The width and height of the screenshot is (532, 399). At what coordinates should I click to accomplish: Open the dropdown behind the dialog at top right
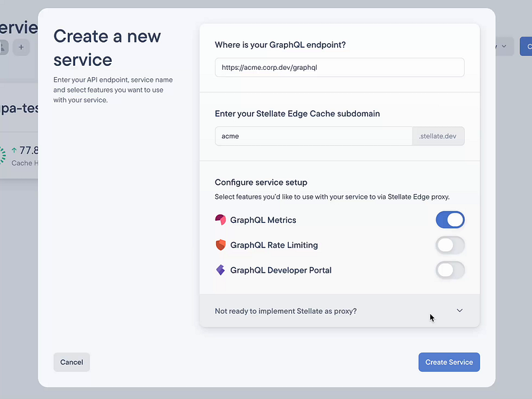505,47
